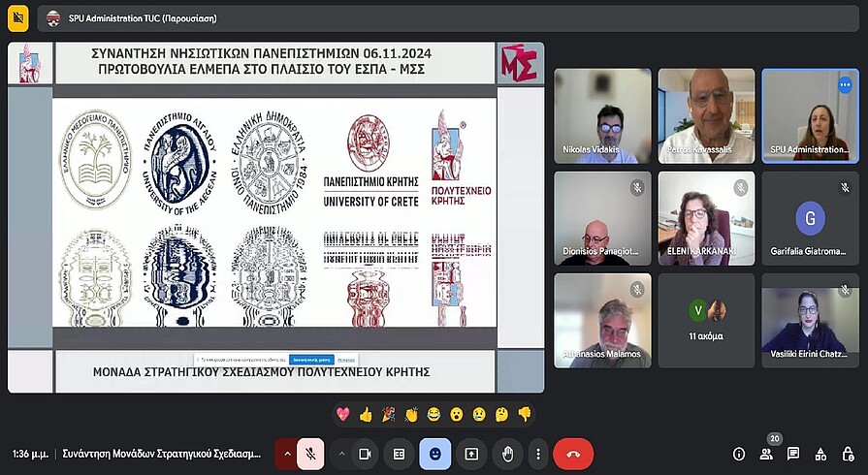868x475 pixels.
Task: Open video settings chevron beside camera
Action: pyautogui.click(x=342, y=454)
